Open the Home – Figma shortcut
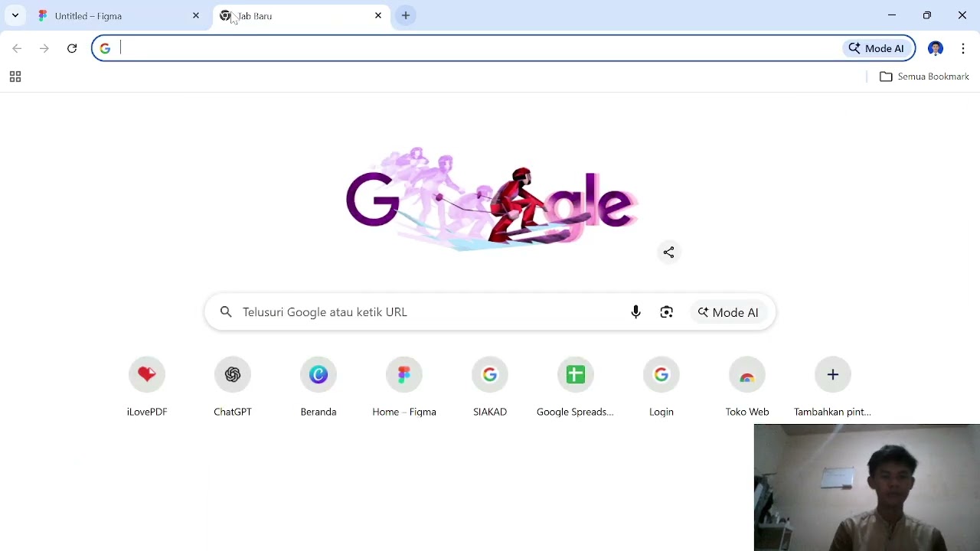The width and height of the screenshot is (980, 551). 404,387
